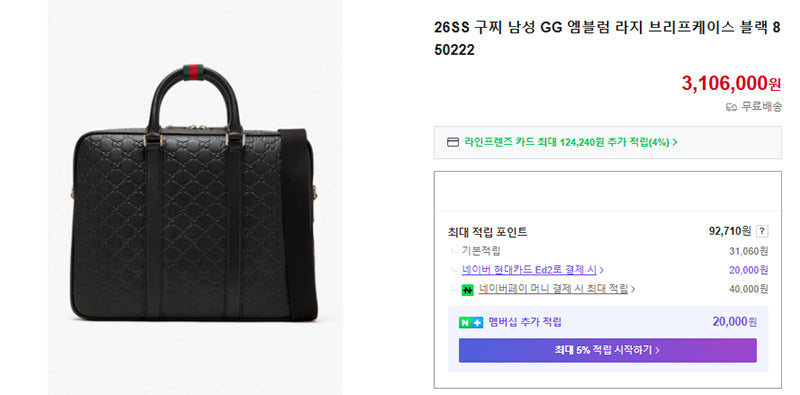The width and height of the screenshot is (800, 395).
Task: Click the 최대 5% 적립 시작하기 button
Action: point(607,350)
